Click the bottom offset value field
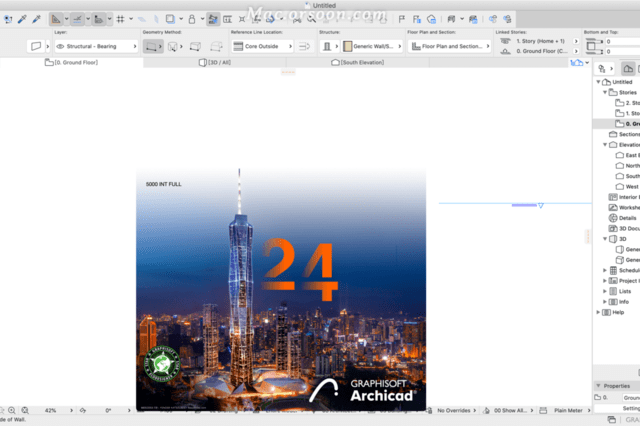The width and height of the screenshot is (640, 426). tap(622, 51)
